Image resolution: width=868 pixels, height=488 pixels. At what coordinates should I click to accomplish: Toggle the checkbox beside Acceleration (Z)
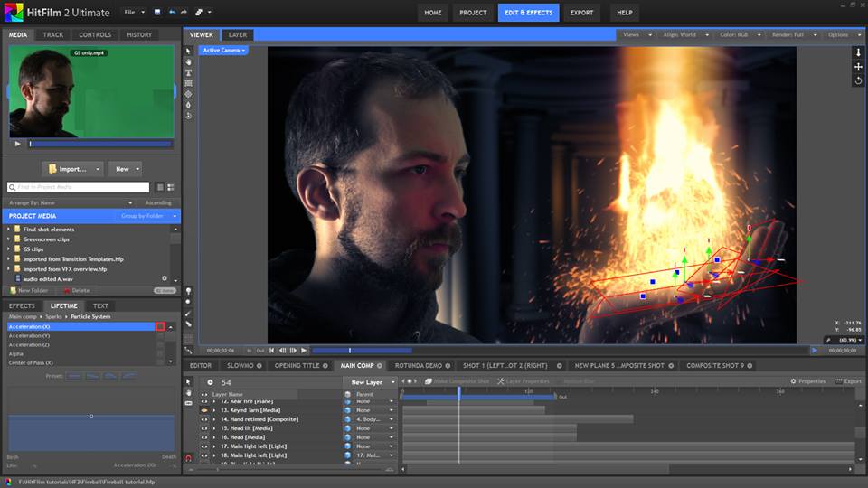click(x=160, y=344)
